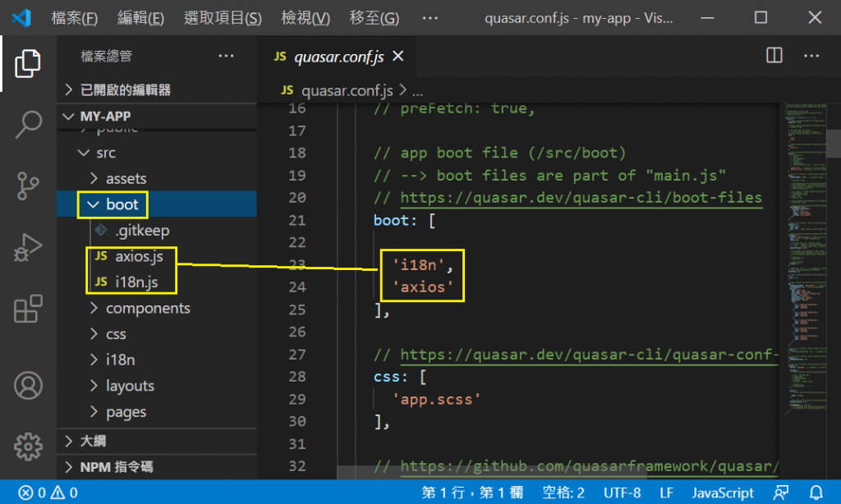Collapse the boot folder

point(157,204)
